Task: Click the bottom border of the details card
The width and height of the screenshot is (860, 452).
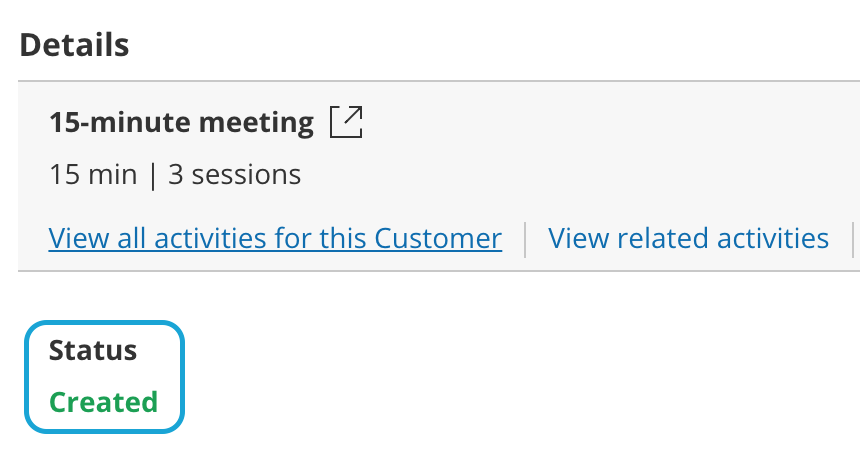Action: coord(438,271)
